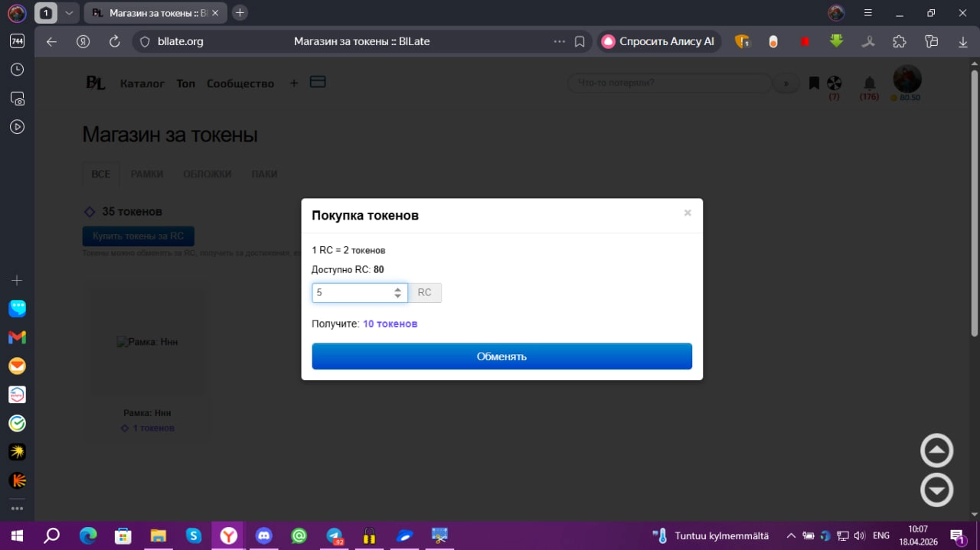Open the Каталог menu item

(142, 83)
